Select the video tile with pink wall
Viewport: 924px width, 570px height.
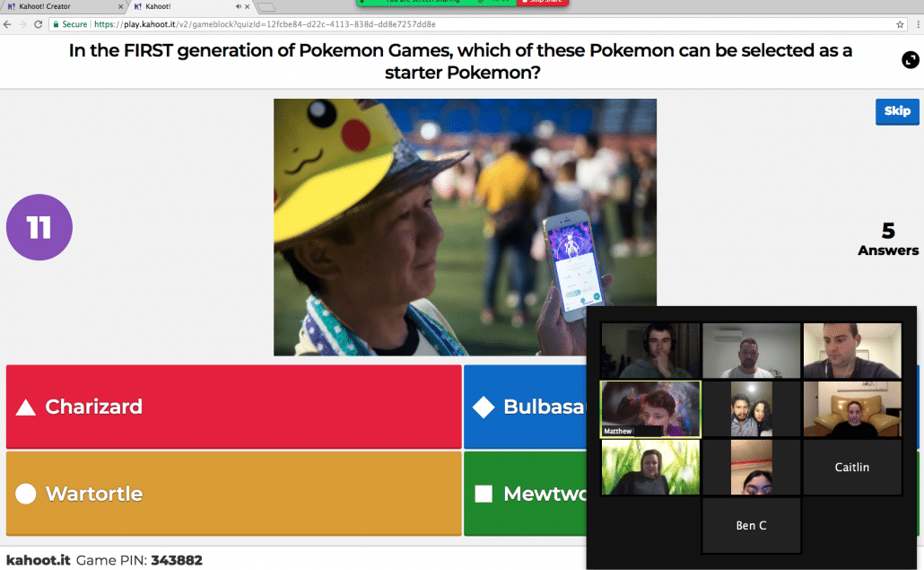pyautogui.click(x=752, y=467)
